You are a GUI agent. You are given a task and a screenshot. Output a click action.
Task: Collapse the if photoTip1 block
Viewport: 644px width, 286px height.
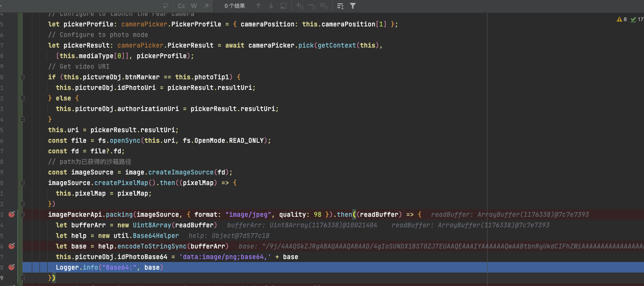point(22,77)
